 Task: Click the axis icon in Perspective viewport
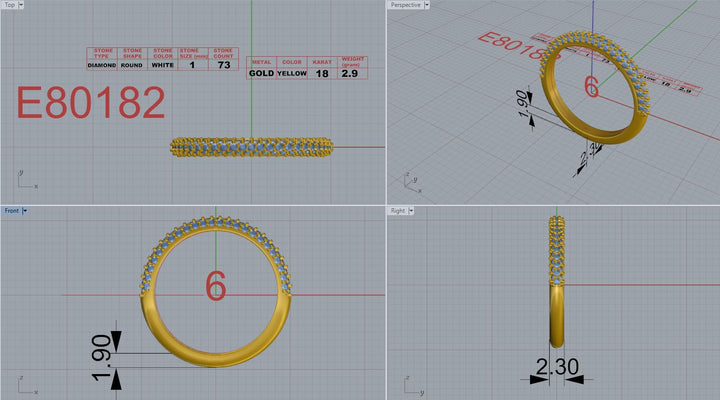coord(410,181)
